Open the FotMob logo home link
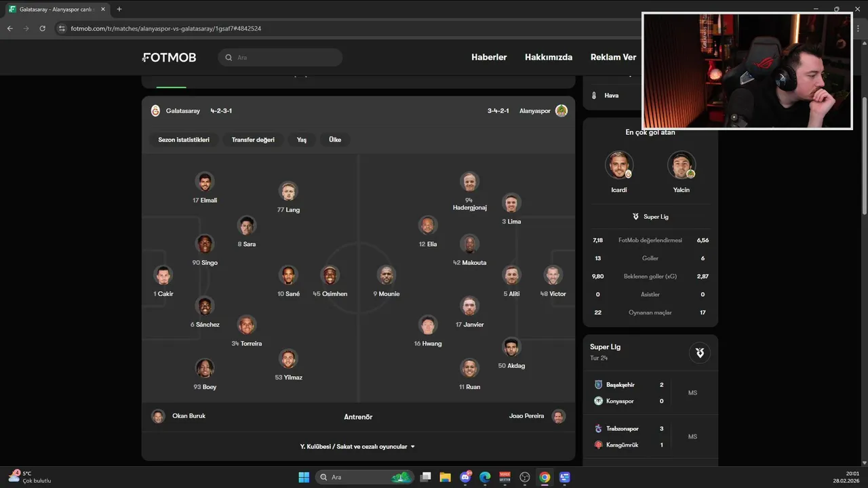 pos(169,58)
